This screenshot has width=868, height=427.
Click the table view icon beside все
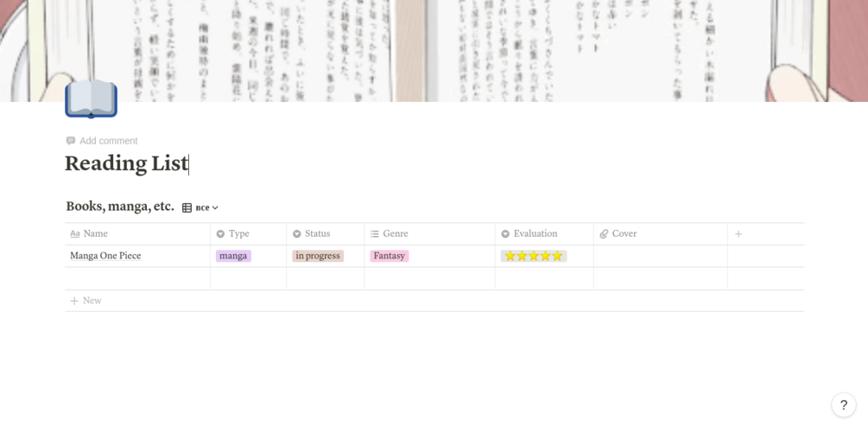tap(187, 207)
